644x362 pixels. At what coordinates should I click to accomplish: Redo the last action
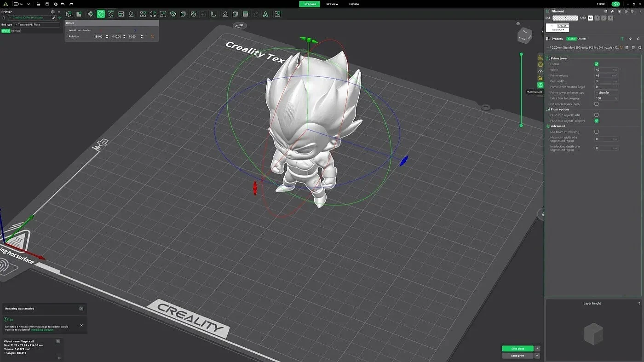coord(71,4)
